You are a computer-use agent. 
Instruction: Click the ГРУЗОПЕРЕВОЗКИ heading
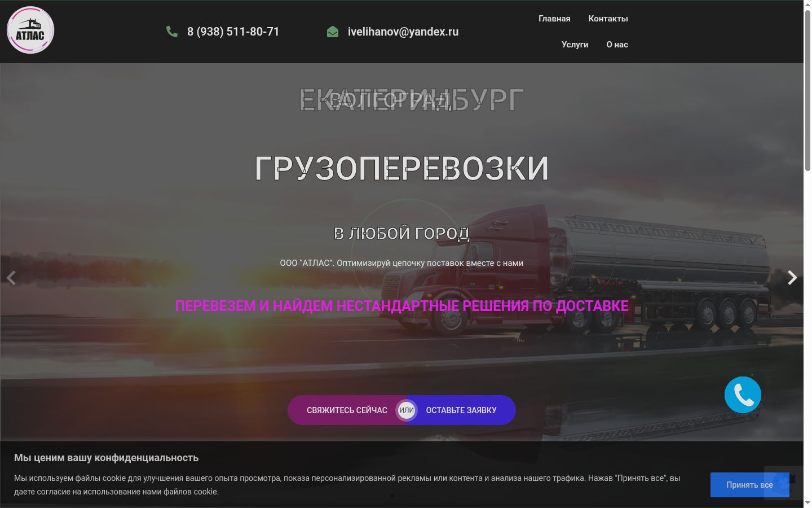tap(401, 168)
